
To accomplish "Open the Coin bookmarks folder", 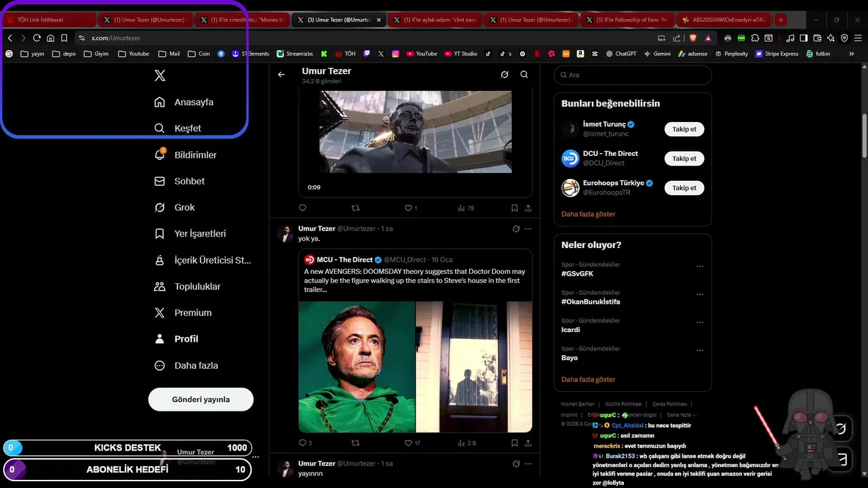I will (199, 54).
